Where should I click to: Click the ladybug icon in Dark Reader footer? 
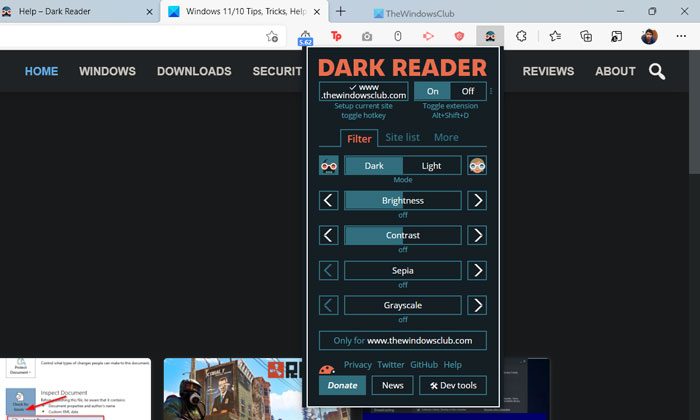(x=327, y=370)
